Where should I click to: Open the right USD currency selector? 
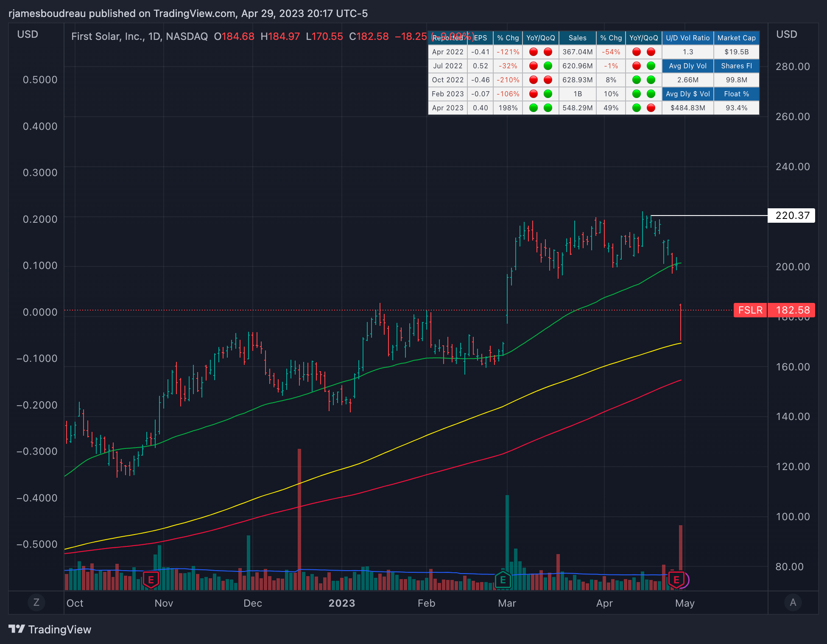click(x=786, y=34)
